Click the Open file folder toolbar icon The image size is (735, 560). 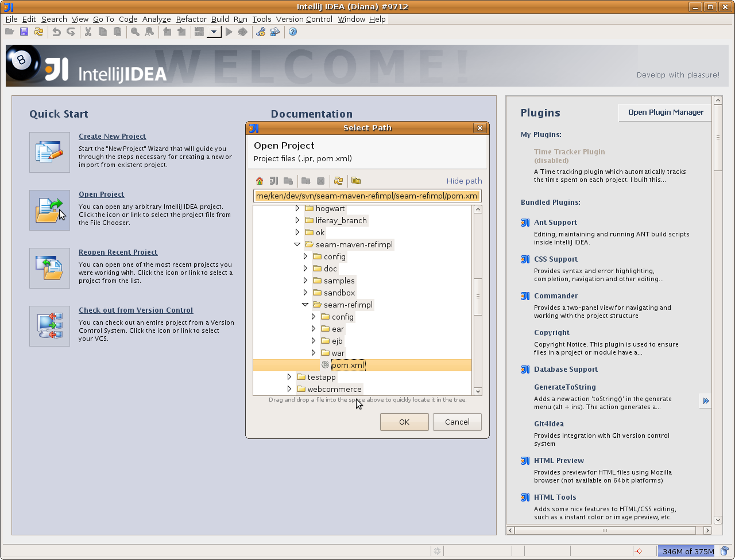(x=10, y=32)
